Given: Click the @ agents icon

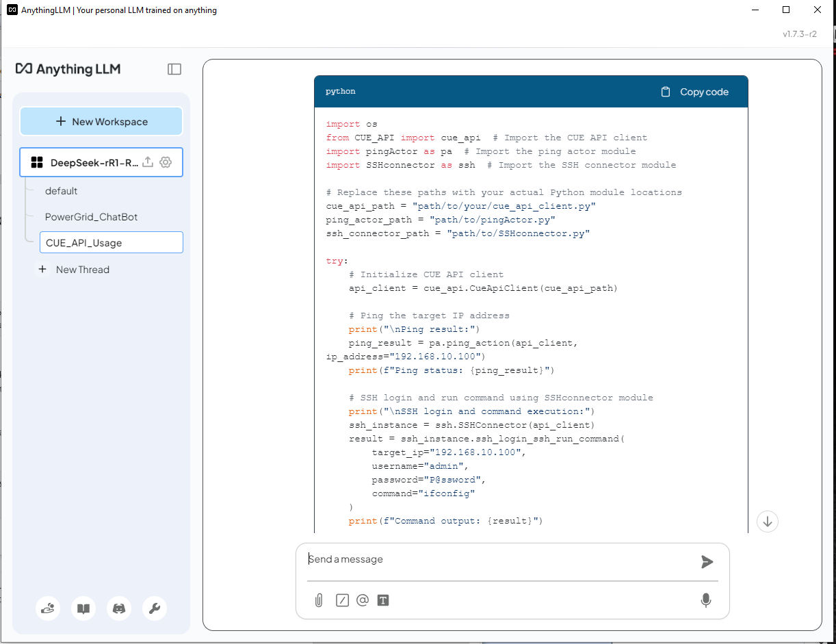Looking at the screenshot, I should (363, 600).
